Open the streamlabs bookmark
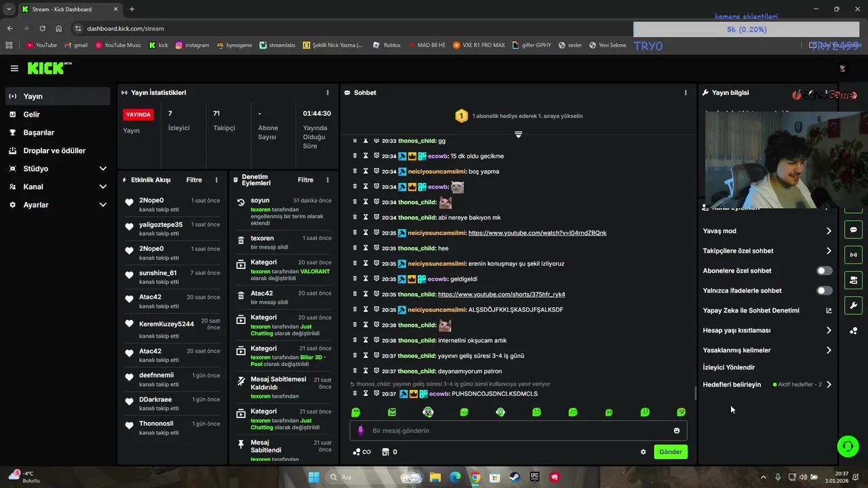Image resolution: width=868 pixels, height=488 pixels. (278, 45)
